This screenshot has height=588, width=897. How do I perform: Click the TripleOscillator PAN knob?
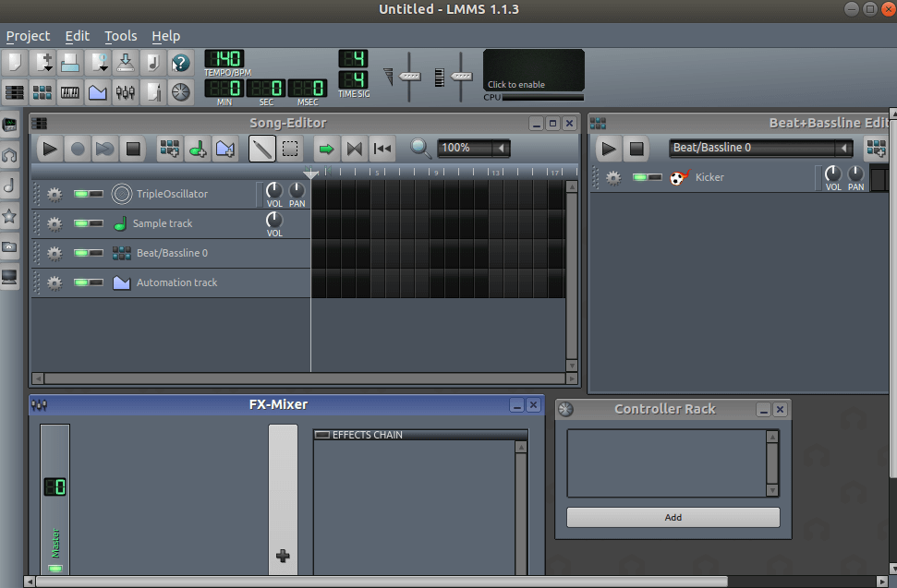297,191
